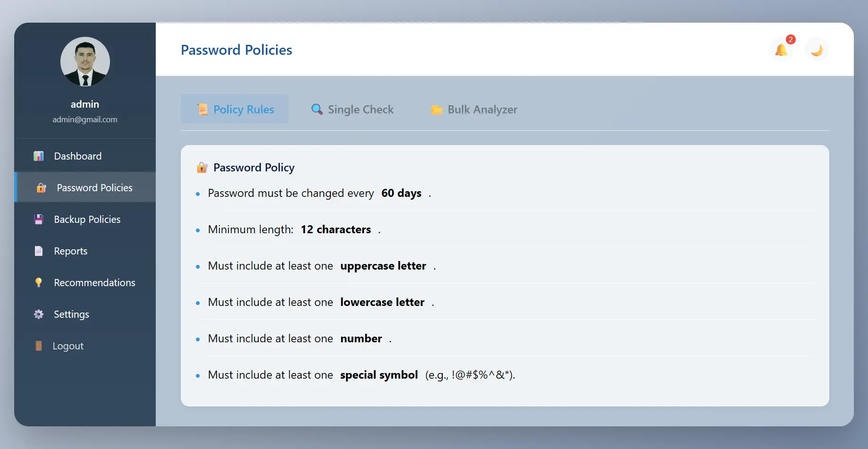The image size is (868, 449).
Task: Click the admin@gmail.com email text
Action: [85, 119]
